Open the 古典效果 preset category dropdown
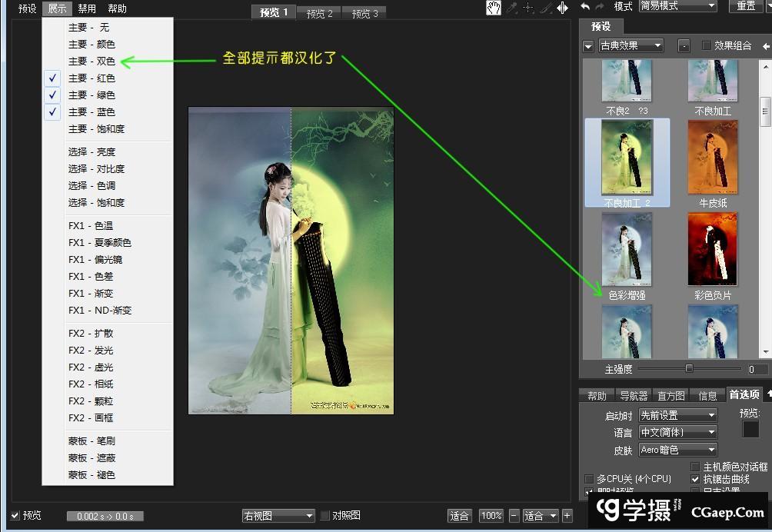The width and height of the screenshot is (772, 532). [x=631, y=46]
